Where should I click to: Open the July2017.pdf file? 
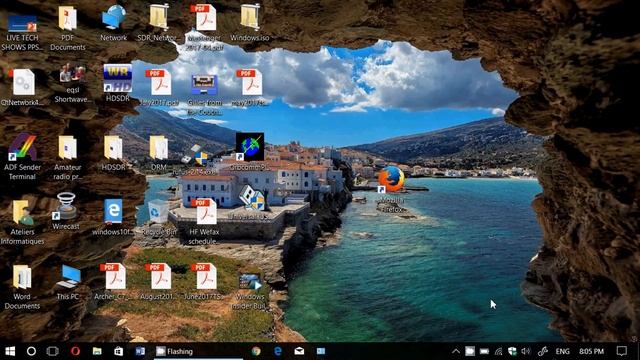click(159, 88)
